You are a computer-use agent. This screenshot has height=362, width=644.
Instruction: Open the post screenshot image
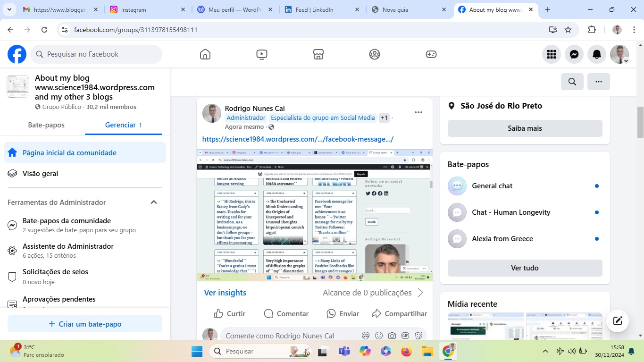[315, 215]
